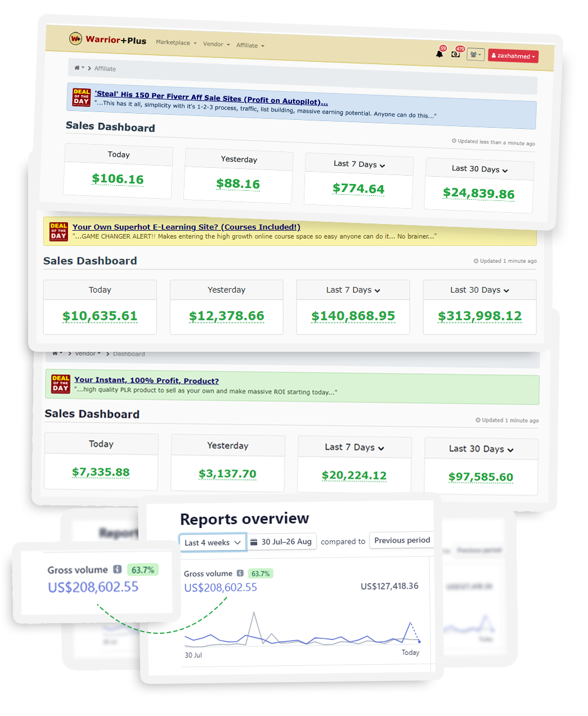The height and width of the screenshot is (716, 588).
Task: Click the $313,998.12 amount
Action: point(480,316)
